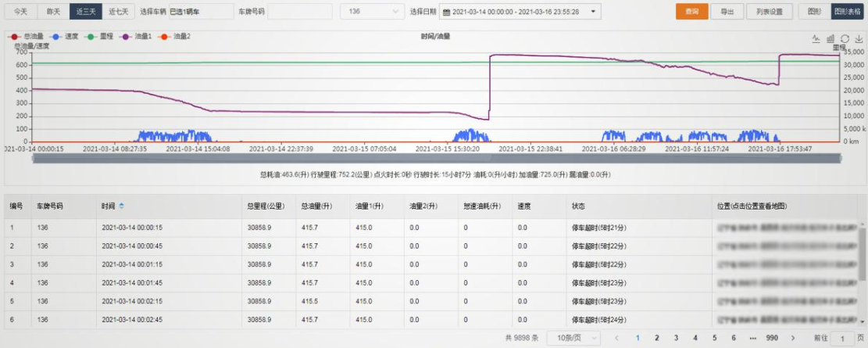This screenshot has height=348, width=868.
Task: Click the chart restore/refresh icon
Action: tap(845, 38)
